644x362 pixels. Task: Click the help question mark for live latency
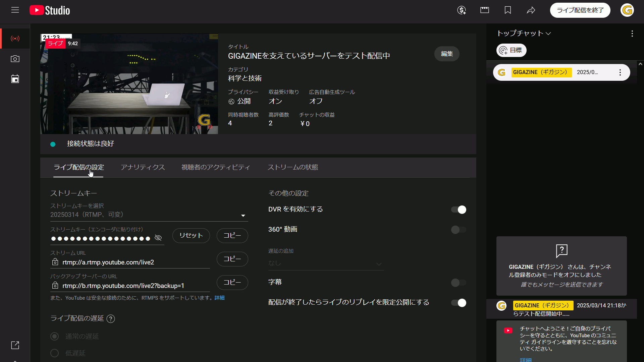pyautogui.click(x=111, y=319)
